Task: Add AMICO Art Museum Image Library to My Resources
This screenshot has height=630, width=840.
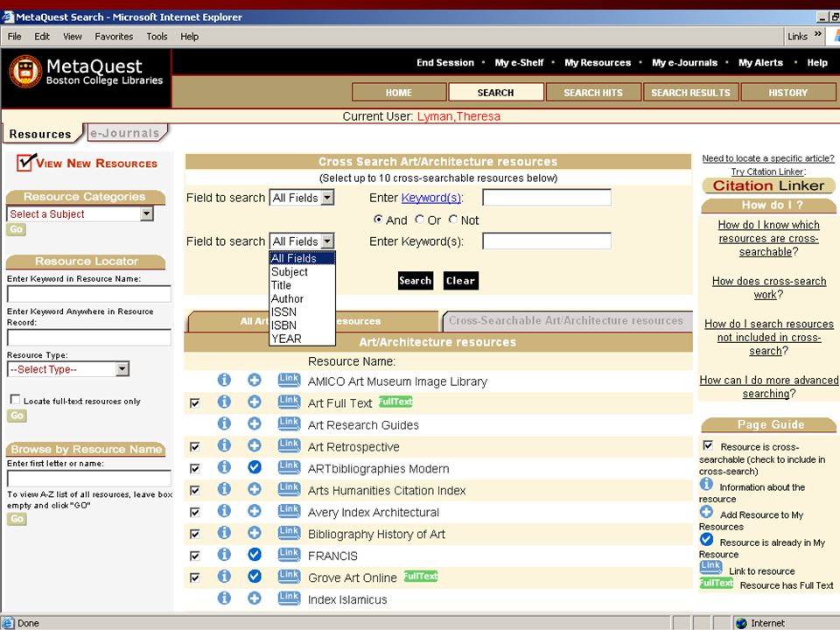Action: pyautogui.click(x=255, y=381)
